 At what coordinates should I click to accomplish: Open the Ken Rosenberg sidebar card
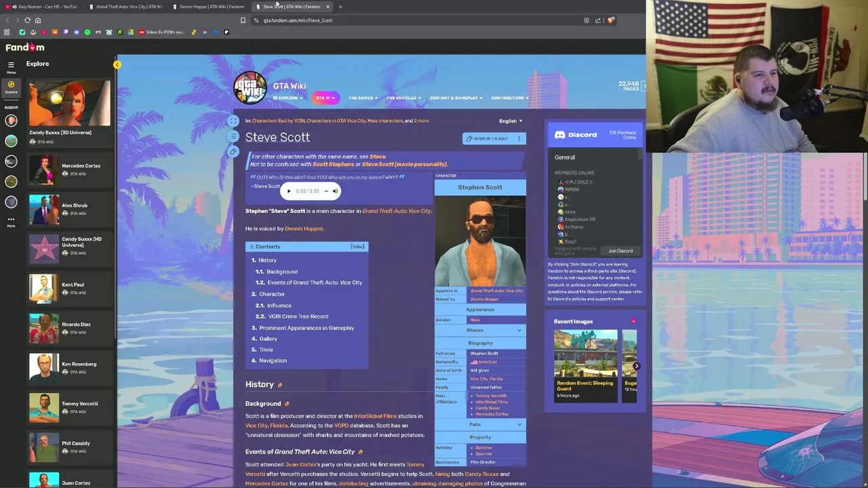click(69, 367)
